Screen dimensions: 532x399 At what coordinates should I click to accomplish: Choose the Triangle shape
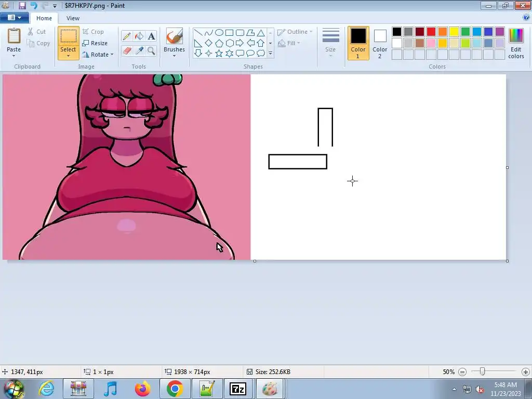(x=261, y=33)
